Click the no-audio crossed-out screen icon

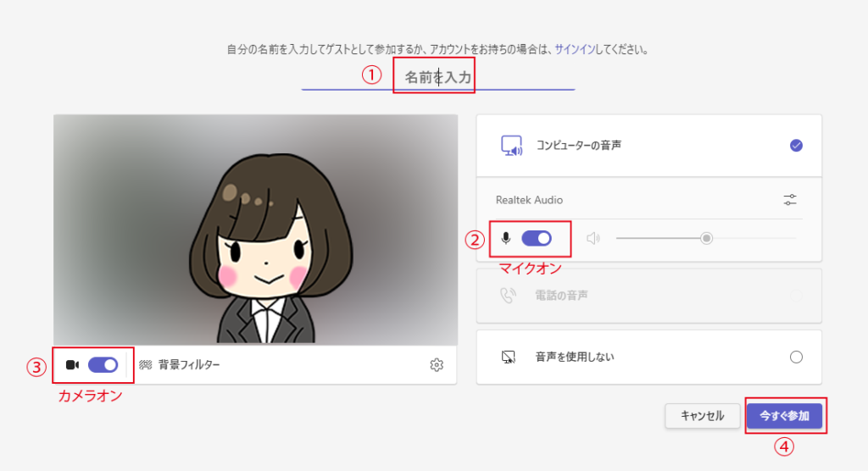tap(509, 357)
